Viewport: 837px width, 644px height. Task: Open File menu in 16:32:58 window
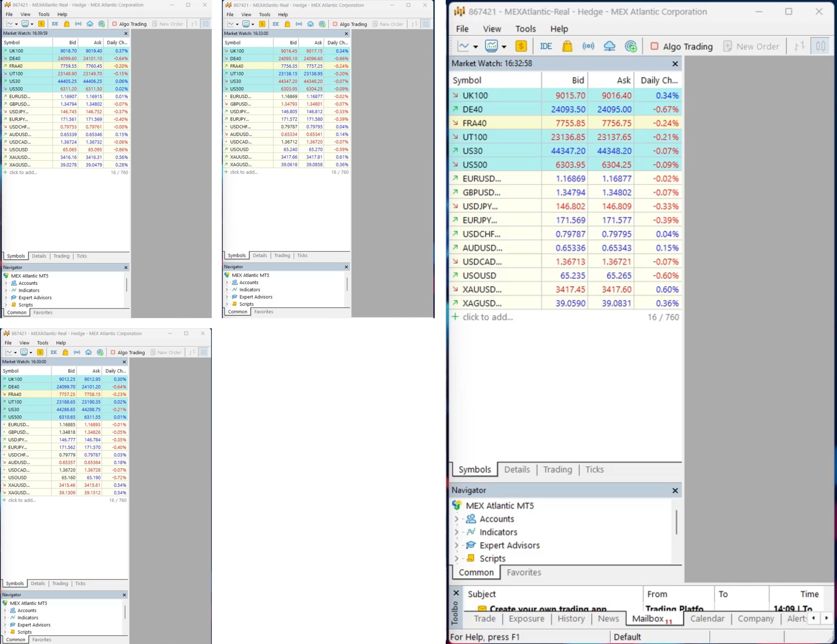coord(462,29)
